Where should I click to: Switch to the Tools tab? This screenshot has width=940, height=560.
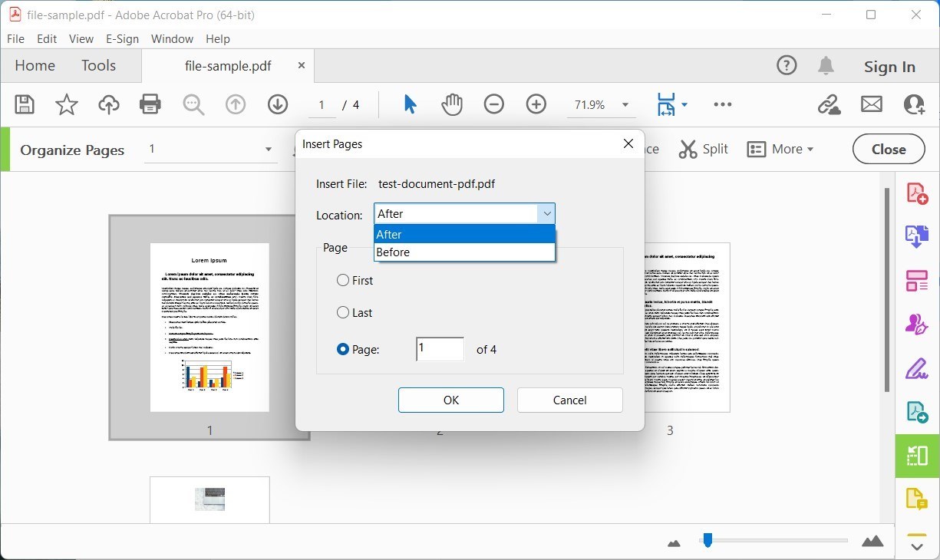98,66
